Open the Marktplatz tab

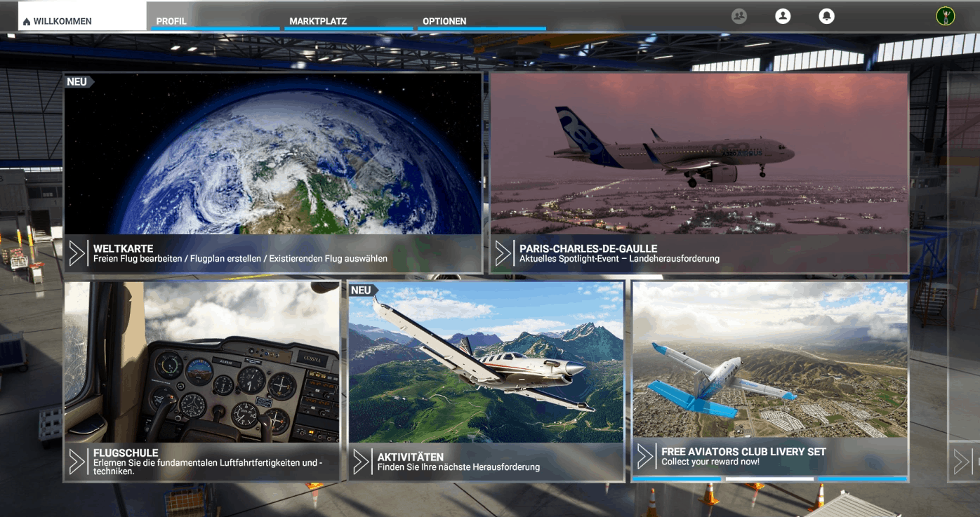[318, 21]
